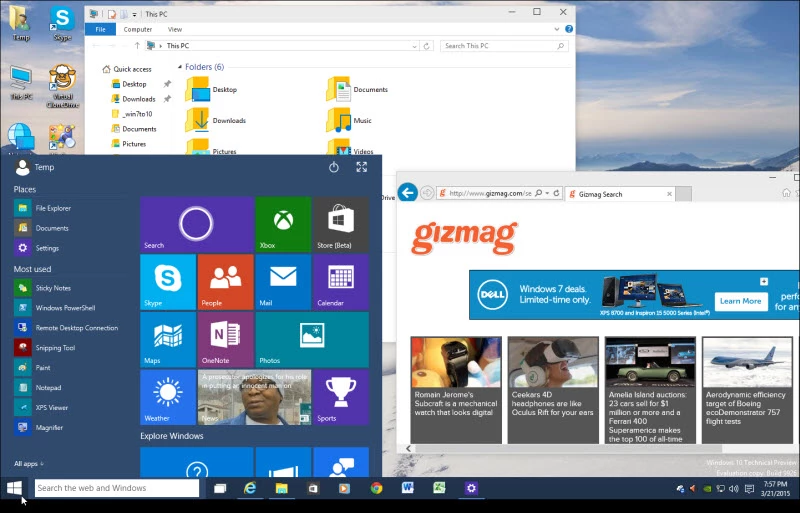Open the Sports tile
Image resolution: width=800 pixels, height=513 pixels.
point(341,397)
